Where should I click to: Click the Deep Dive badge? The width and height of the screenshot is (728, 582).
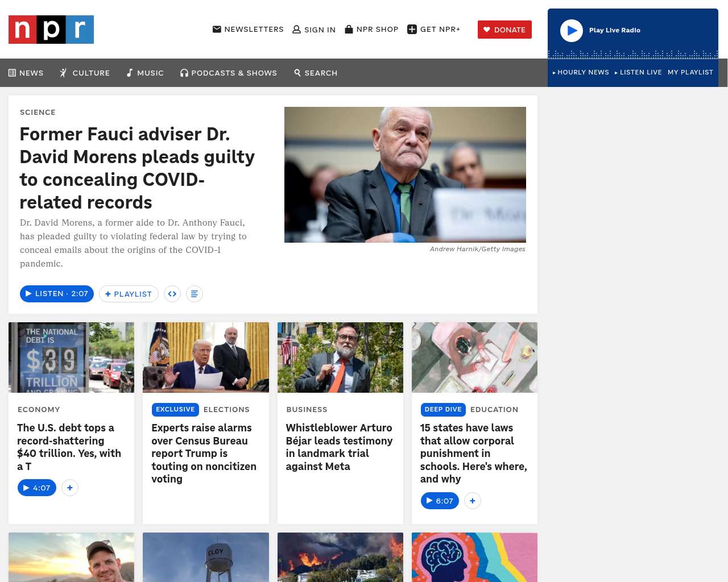(x=443, y=410)
